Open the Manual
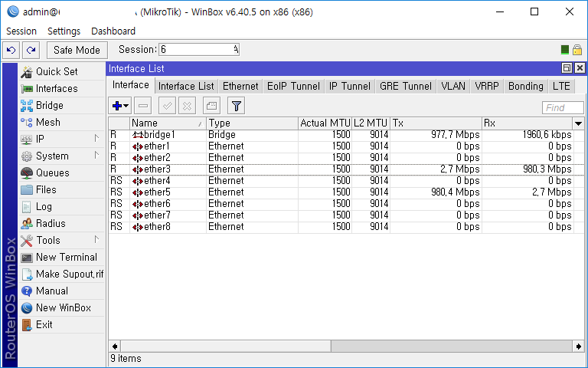The width and height of the screenshot is (588, 368). 61,291
